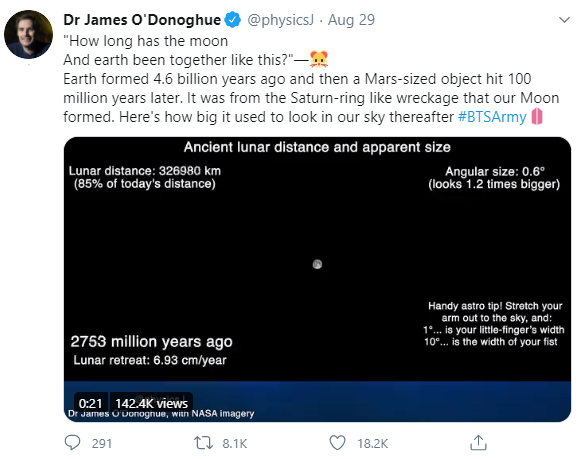Image resolution: width=586 pixels, height=459 pixels.
Task: Click the 8.1K retweets count
Action: coord(235,443)
